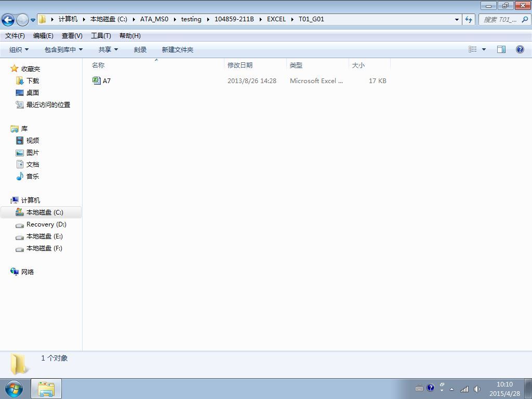Open the 文件(F) menu
This screenshot has height=399, width=532.
[15, 36]
